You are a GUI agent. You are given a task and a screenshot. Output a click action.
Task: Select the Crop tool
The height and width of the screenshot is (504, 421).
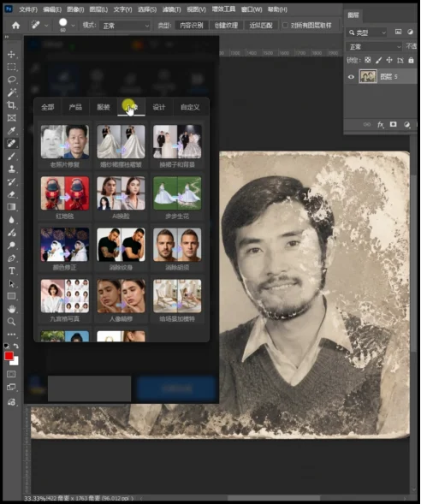pos(12,105)
